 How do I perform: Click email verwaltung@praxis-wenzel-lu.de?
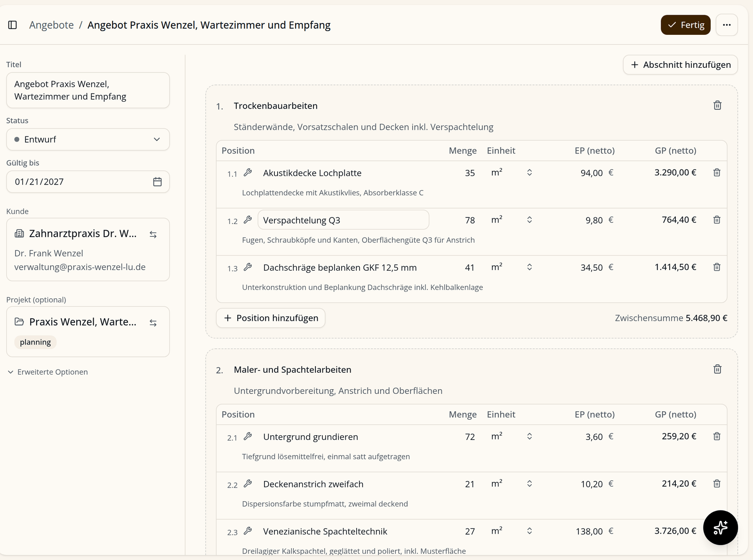pos(80,267)
